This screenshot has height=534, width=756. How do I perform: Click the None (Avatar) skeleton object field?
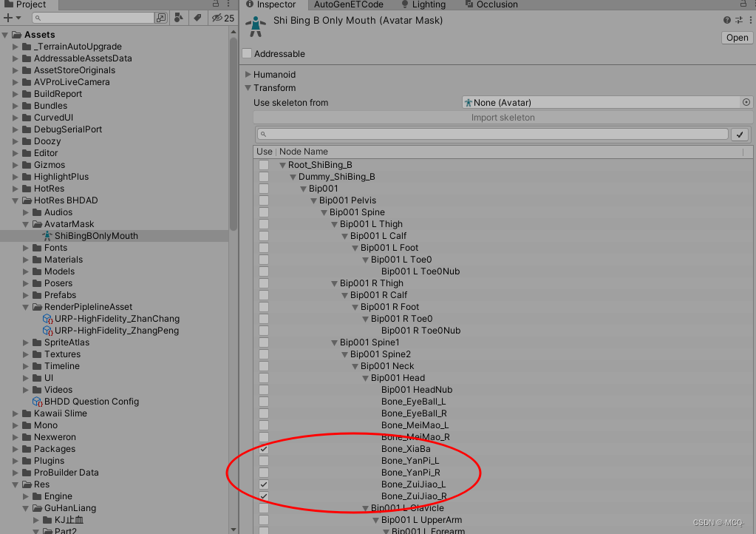tap(602, 102)
